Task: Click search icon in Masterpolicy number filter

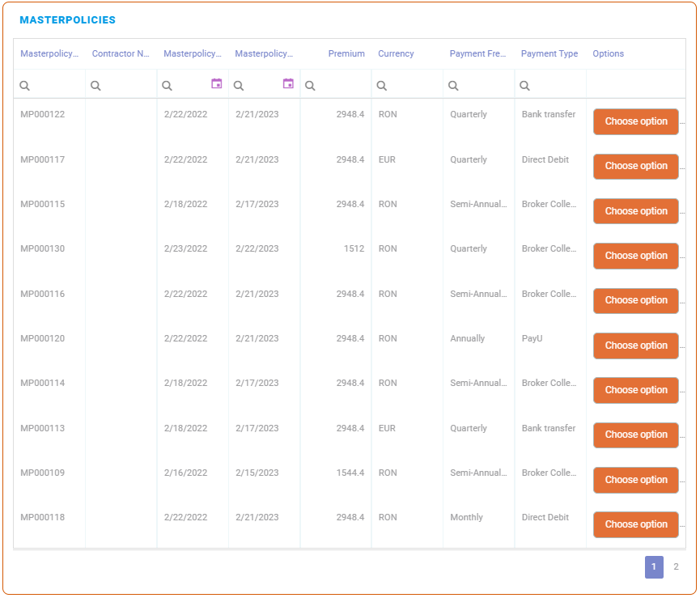Action: (24, 86)
